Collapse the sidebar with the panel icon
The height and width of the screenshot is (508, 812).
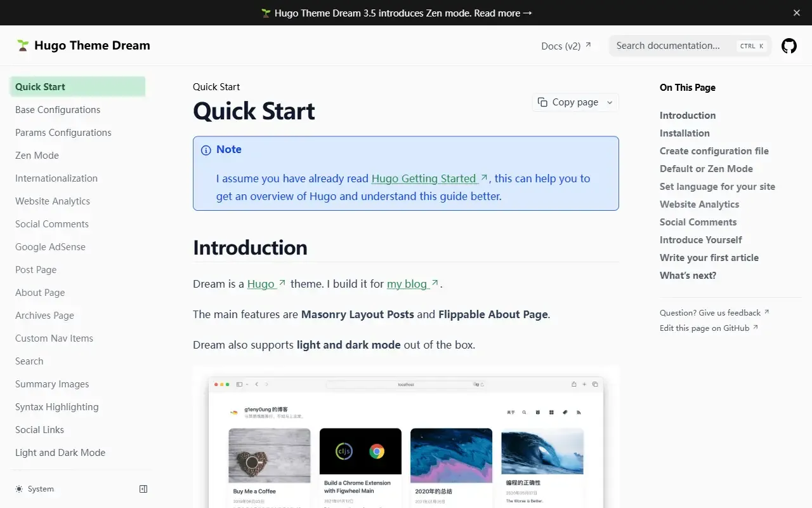coord(143,489)
